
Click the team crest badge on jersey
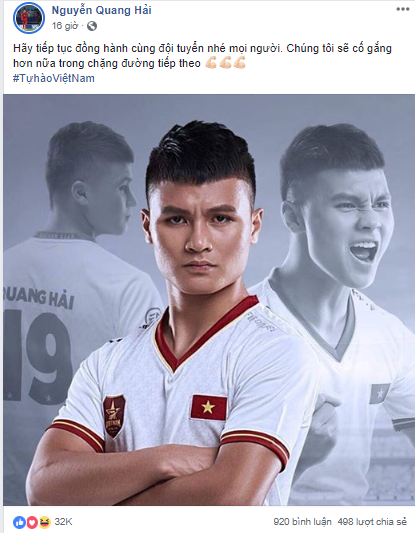pos(114,415)
